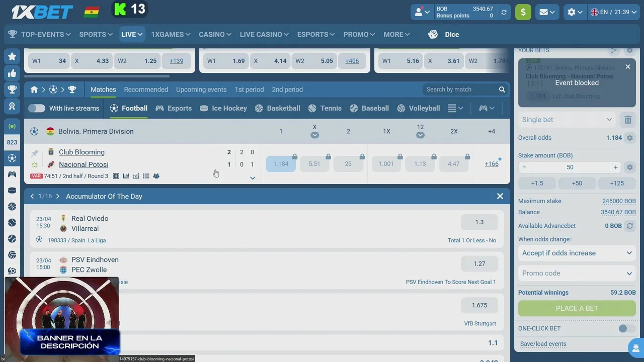Image resolution: width=644 pixels, height=362 pixels.
Task: Select the Ice Hockey sport tab
Action: click(x=223, y=108)
